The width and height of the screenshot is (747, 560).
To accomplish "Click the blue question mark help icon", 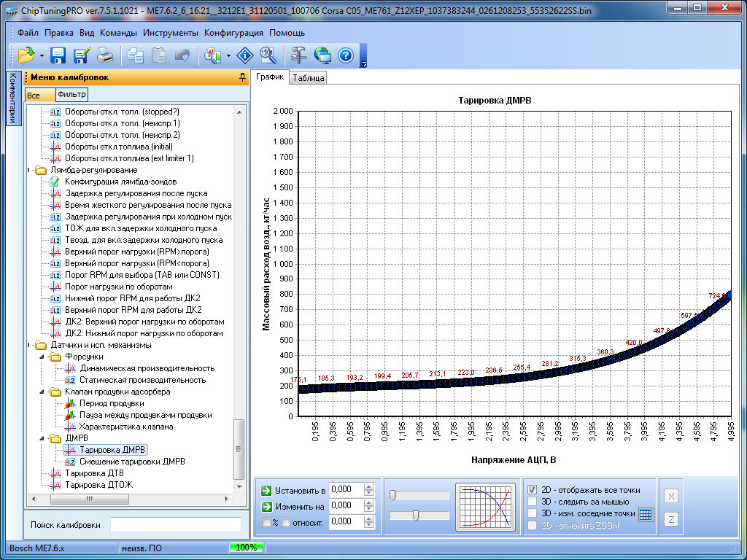I will point(346,55).
